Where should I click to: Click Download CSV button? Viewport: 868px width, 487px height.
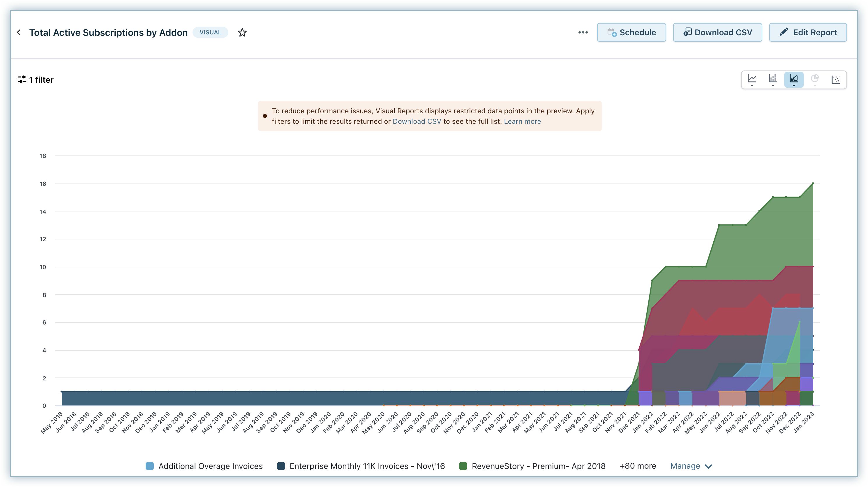[x=717, y=32]
